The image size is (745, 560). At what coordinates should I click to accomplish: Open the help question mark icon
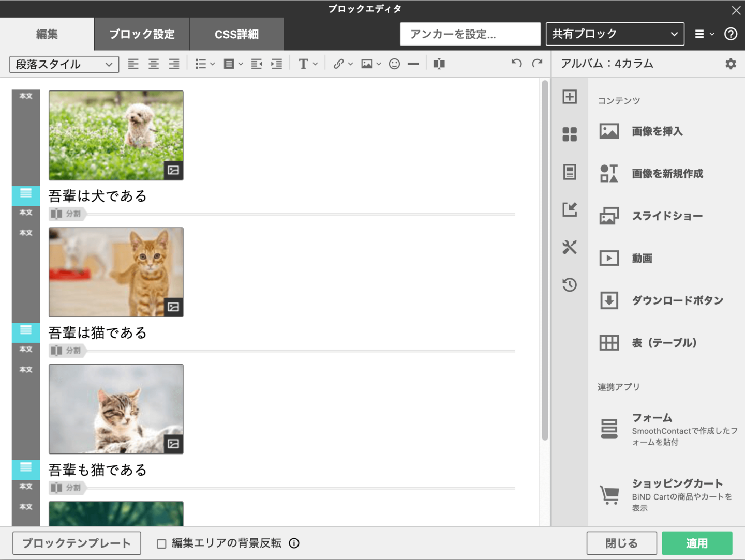(731, 34)
